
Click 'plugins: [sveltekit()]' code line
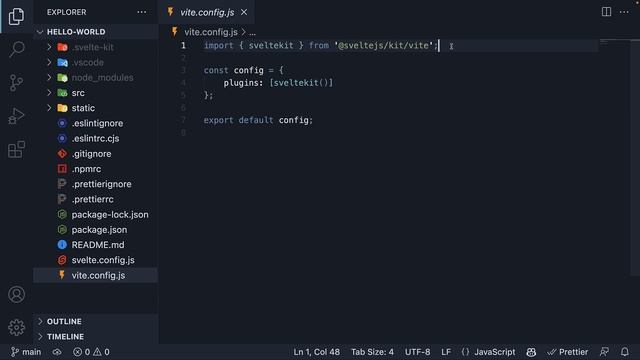278,83
